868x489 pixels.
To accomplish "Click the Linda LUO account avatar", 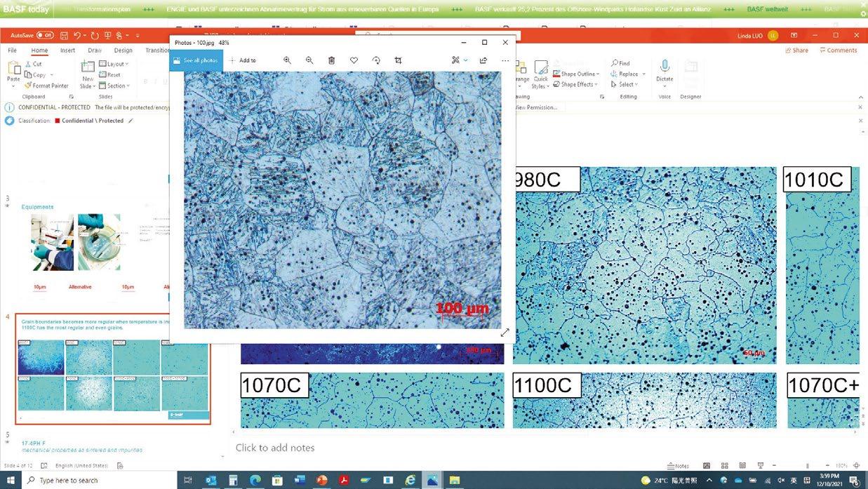I will [773, 35].
